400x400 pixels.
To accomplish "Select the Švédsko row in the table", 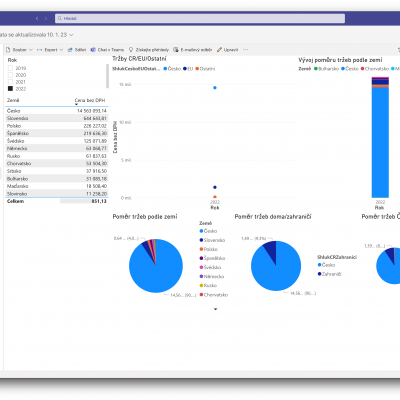I will [57, 141].
